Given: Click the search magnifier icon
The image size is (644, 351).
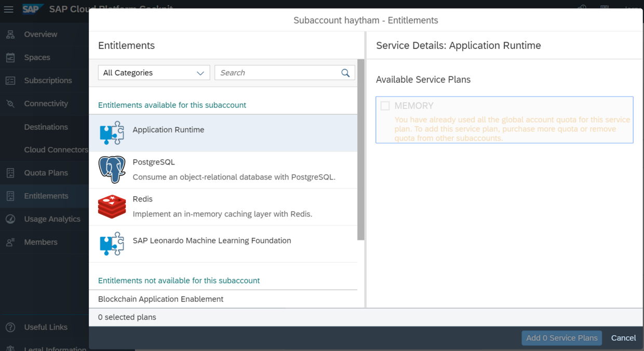Looking at the screenshot, I should pyautogui.click(x=345, y=73).
